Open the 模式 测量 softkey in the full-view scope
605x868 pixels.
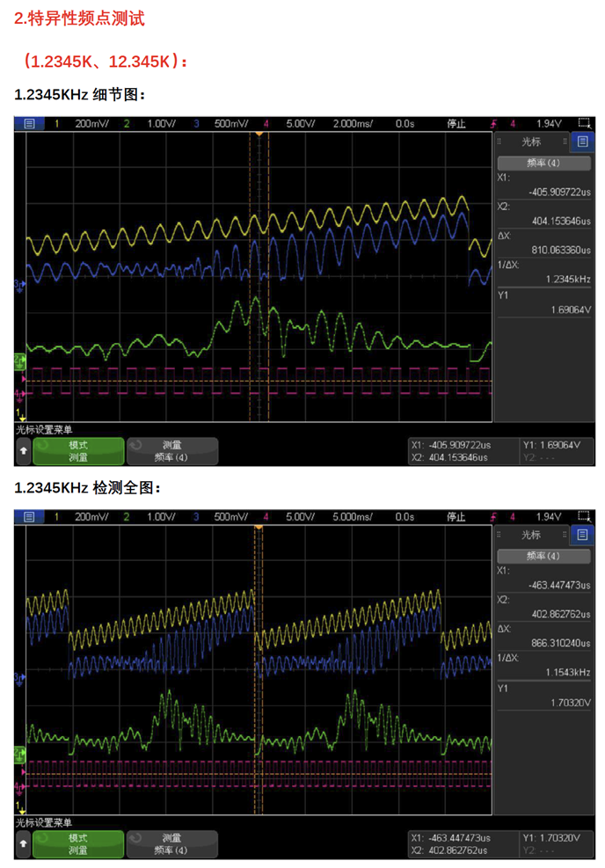pyautogui.click(x=78, y=843)
